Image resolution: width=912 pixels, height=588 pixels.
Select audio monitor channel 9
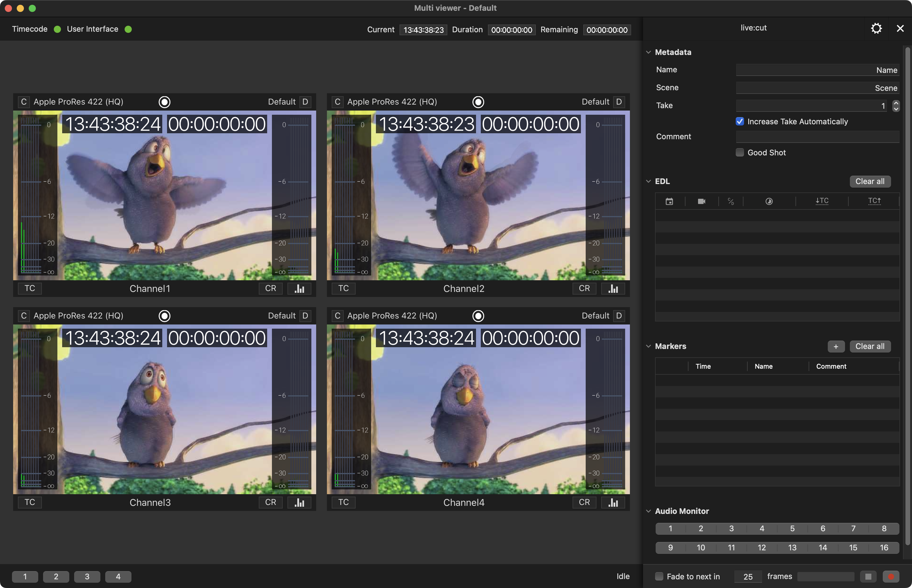click(670, 548)
